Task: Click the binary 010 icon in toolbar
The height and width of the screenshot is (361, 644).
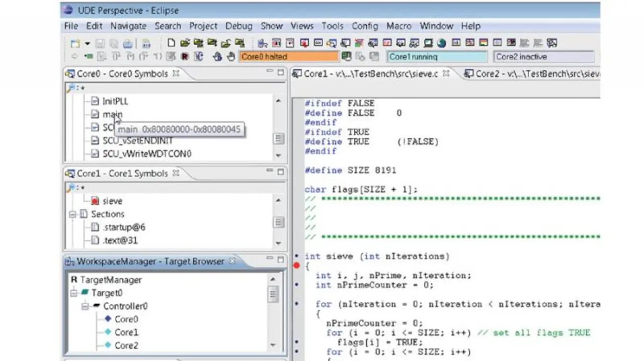Action: point(146,44)
